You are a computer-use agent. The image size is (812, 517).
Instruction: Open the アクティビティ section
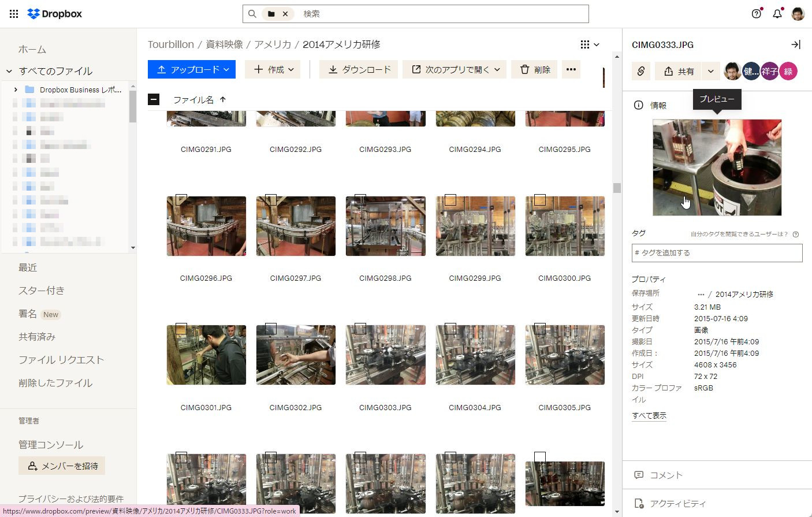click(x=717, y=503)
